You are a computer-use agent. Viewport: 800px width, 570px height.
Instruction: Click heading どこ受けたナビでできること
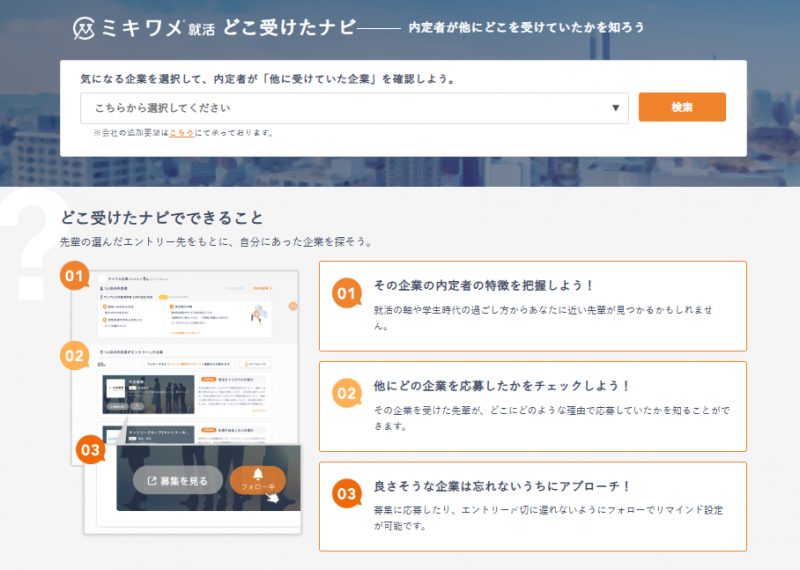coord(162,218)
